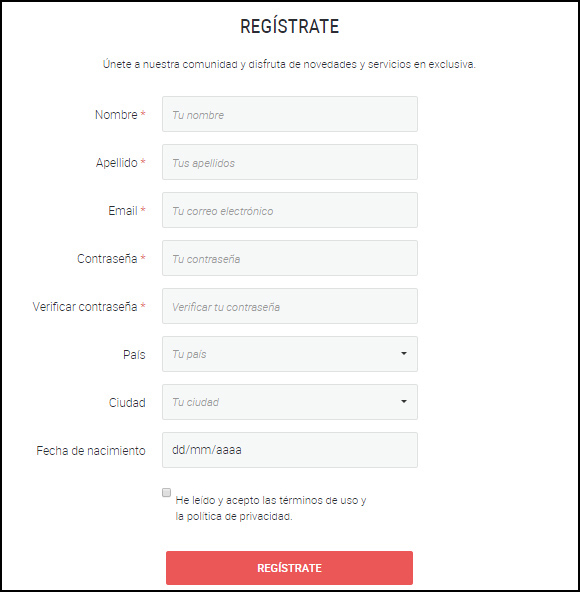Click the Apellido field label
Image resolution: width=580 pixels, height=592 pixels.
(116, 162)
